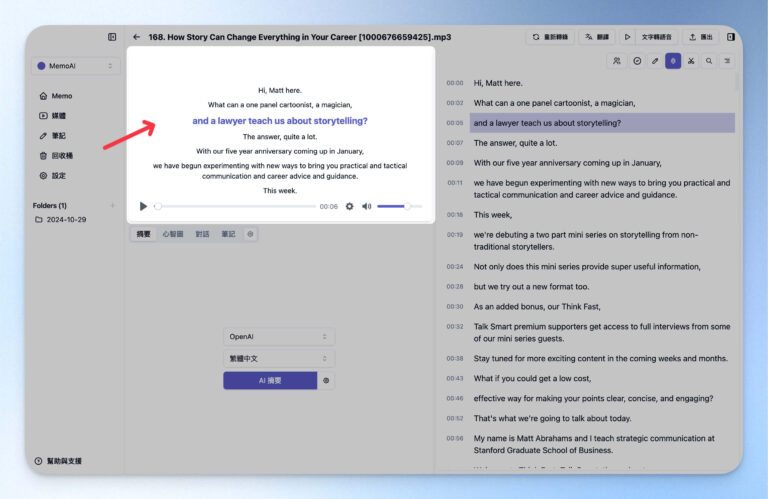Collapse the left sidebar panel icon
The height and width of the screenshot is (499, 768).
[112, 37]
